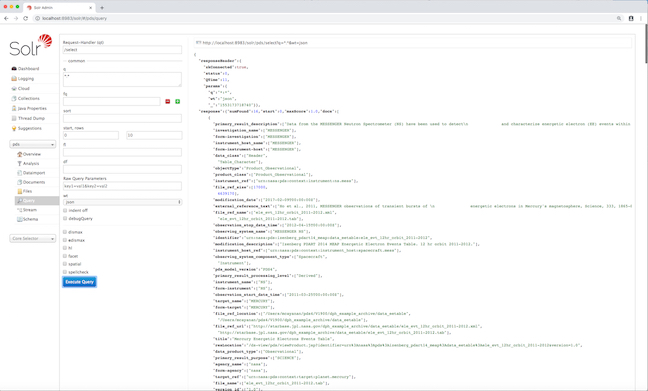Click the fl field list input
The height and width of the screenshot is (391, 648).
point(122,152)
